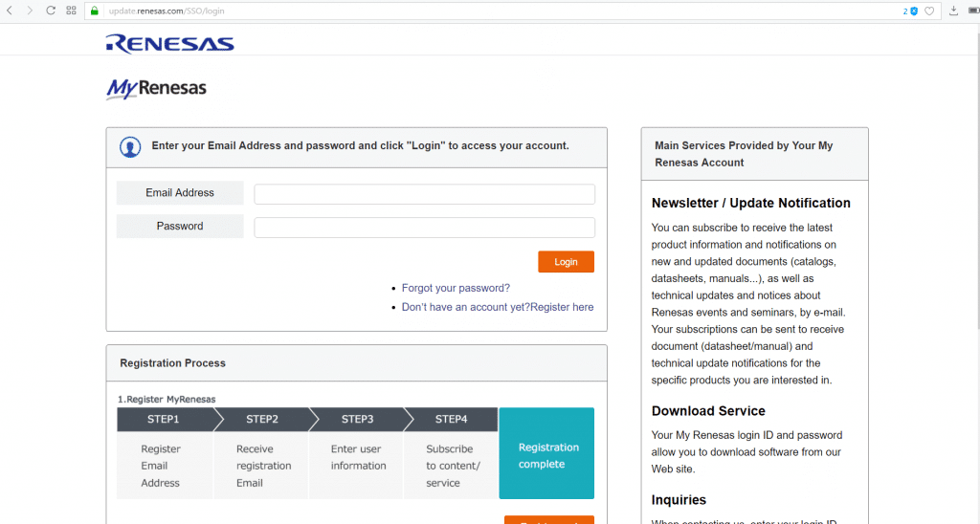The height and width of the screenshot is (524, 980).
Task: Click the green secure padlock icon
Action: coord(95,11)
